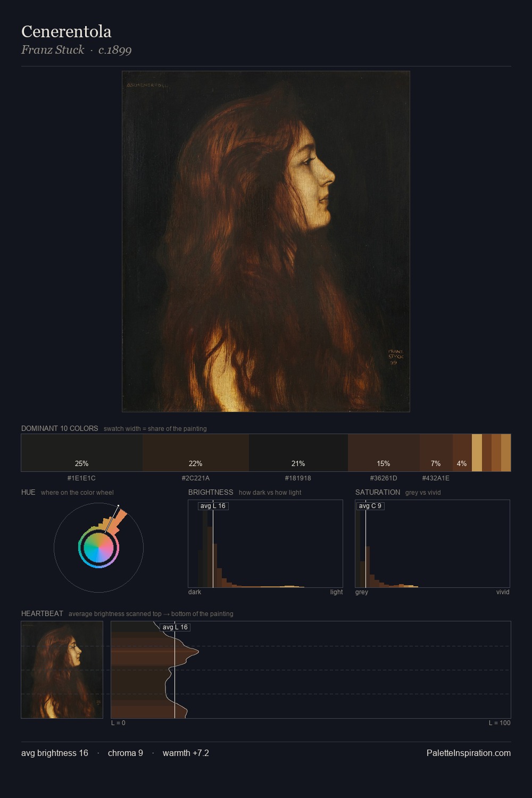Image resolution: width=532 pixels, height=798 pixels.
Task: Click the SATURATION section heading
Action: coord(378,493)
